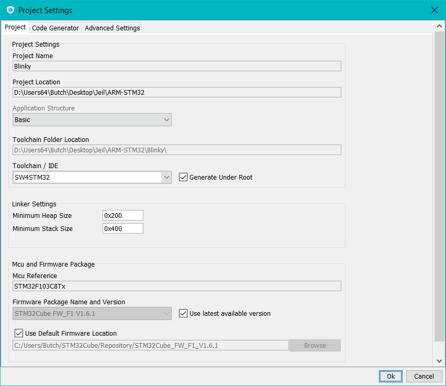Open the Firmware Package Name and Version dropdown
Image resolution: width=446 pixels, height=386 pixels.
(92, 313)
